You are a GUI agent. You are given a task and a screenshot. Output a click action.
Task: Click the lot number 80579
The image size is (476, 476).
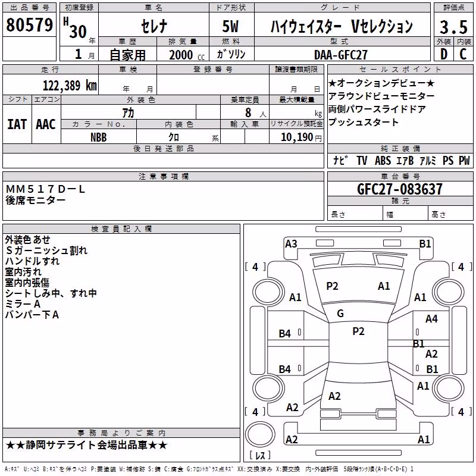tap(29, 24)
